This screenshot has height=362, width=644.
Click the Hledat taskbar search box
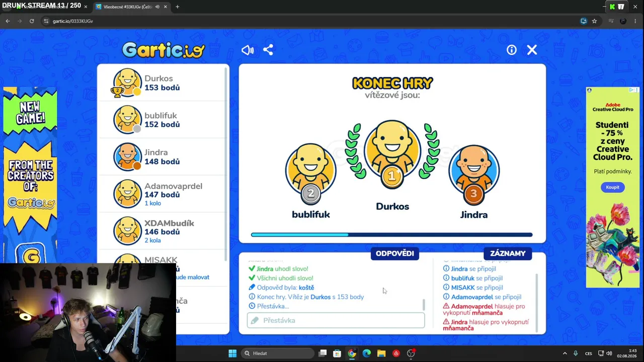click(277, 353)
